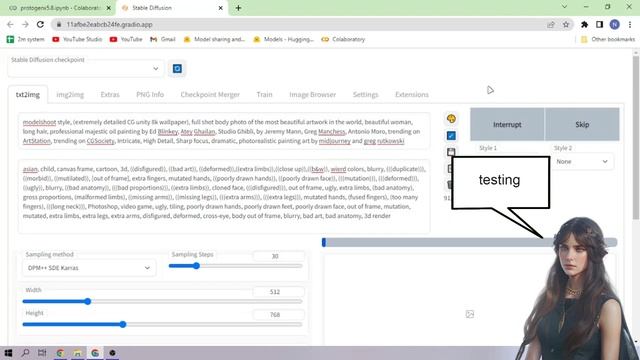Refresh Stable Diffusion checkpoint list

pyautogui.click(x=177, y=69)
